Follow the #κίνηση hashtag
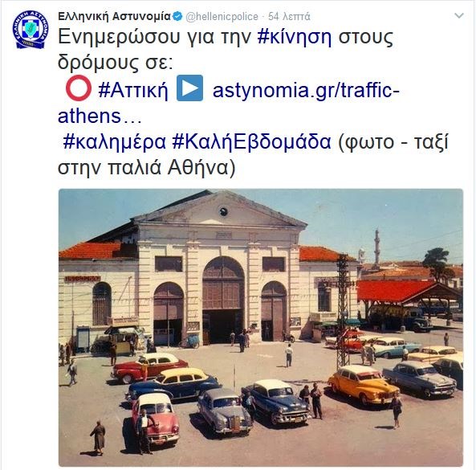 [x=294, y=37]
